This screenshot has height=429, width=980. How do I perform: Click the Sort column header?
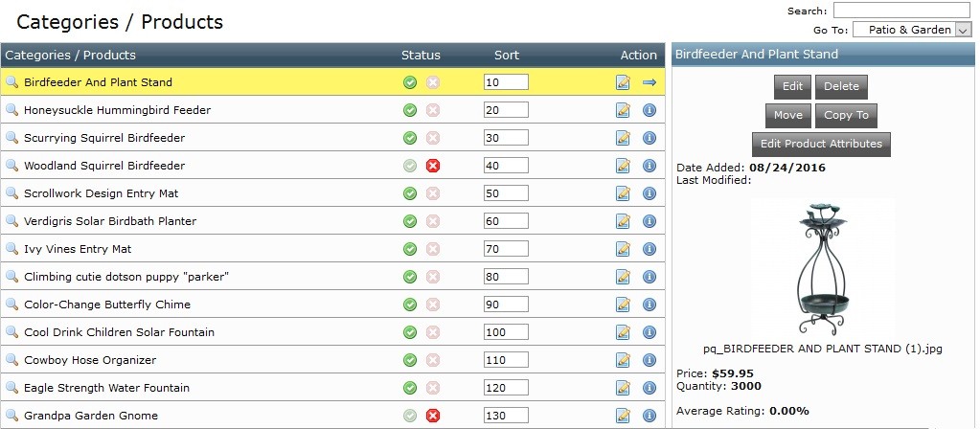coord(507,56)
